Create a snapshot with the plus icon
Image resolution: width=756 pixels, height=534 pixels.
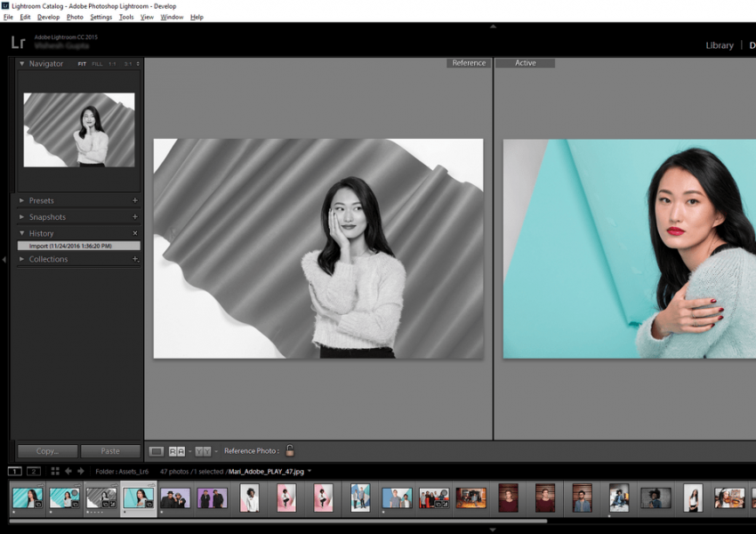[x=135, y=217]
